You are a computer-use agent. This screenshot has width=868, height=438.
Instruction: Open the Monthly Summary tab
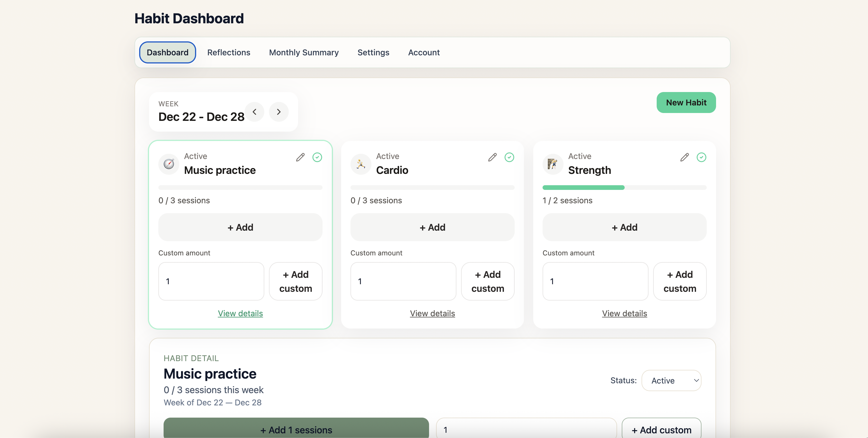(304, 53)
